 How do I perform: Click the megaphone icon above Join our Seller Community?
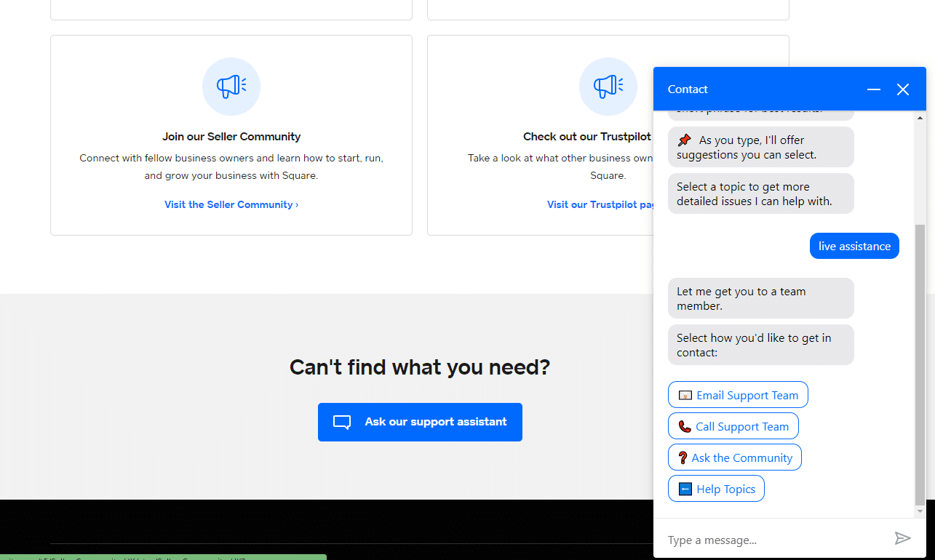[231, 87]
